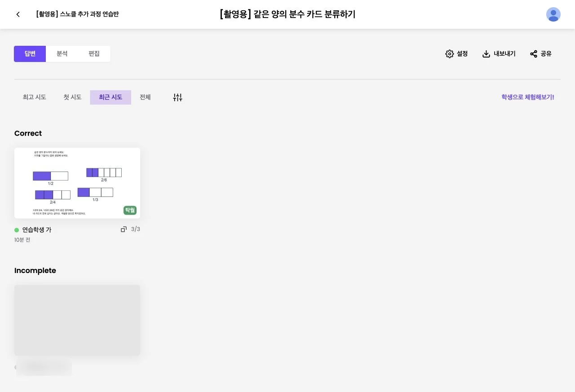575x392 pixels.
Task: Open the 편집 tab
Action: pos(94,54)
